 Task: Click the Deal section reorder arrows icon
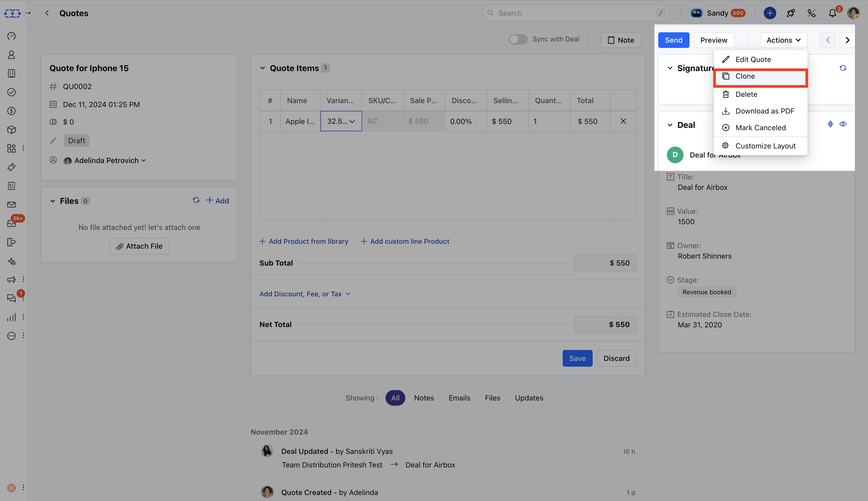coord(830,124)
